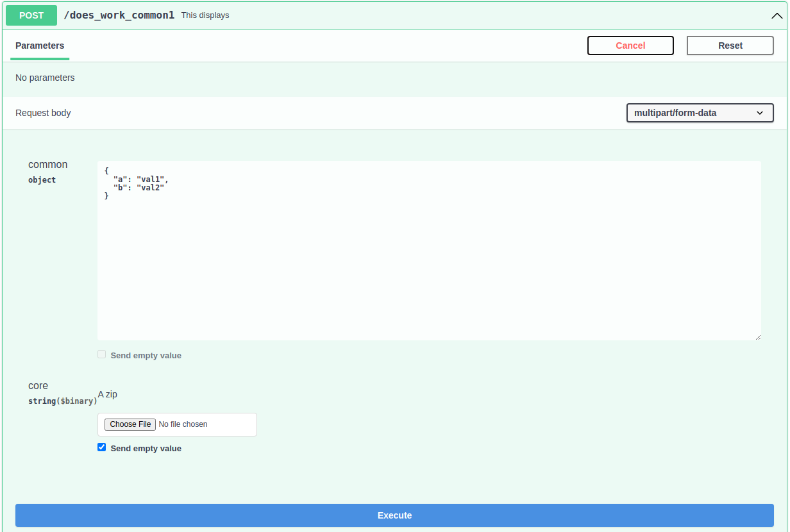Click the endpoint path /does_work_common1
Image resolution: width=790 pixels, height=532 pixels.
point(119,15)
